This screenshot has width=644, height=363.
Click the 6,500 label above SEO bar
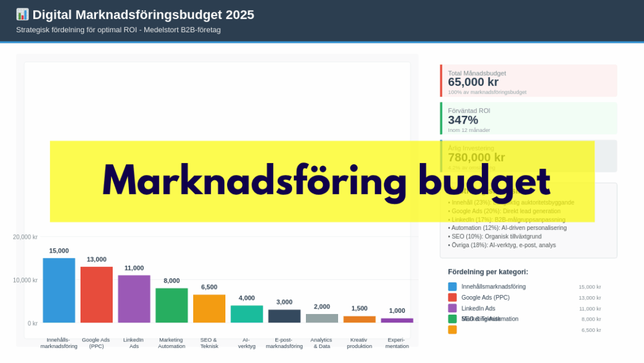point(209,287)
